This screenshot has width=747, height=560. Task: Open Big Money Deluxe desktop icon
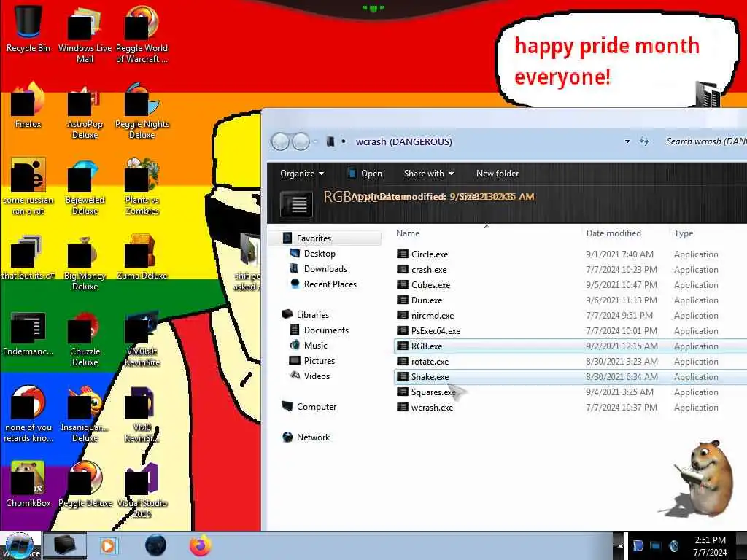[85, 262]
